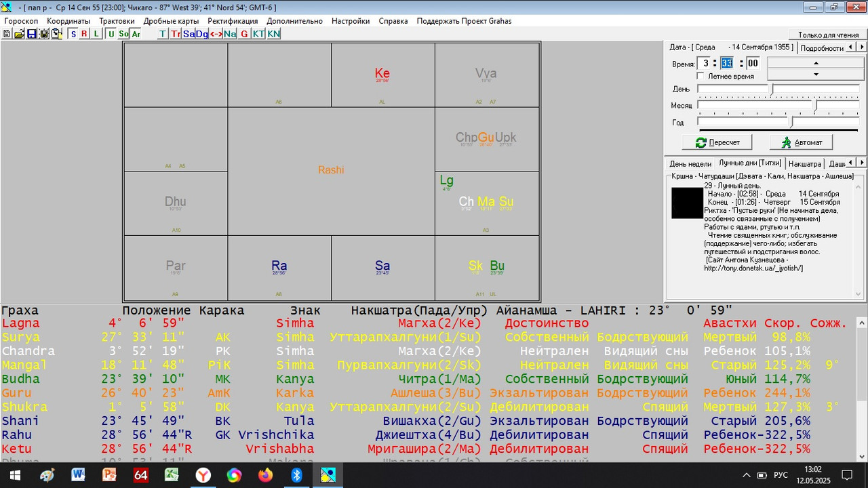Click the new chart document icon

(x=7, y=34)
